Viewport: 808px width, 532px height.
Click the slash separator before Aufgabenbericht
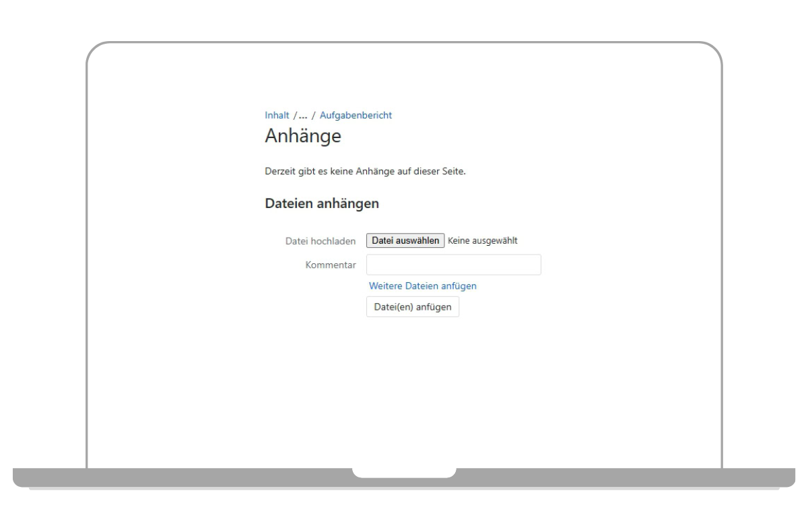(x=314, y=115)
